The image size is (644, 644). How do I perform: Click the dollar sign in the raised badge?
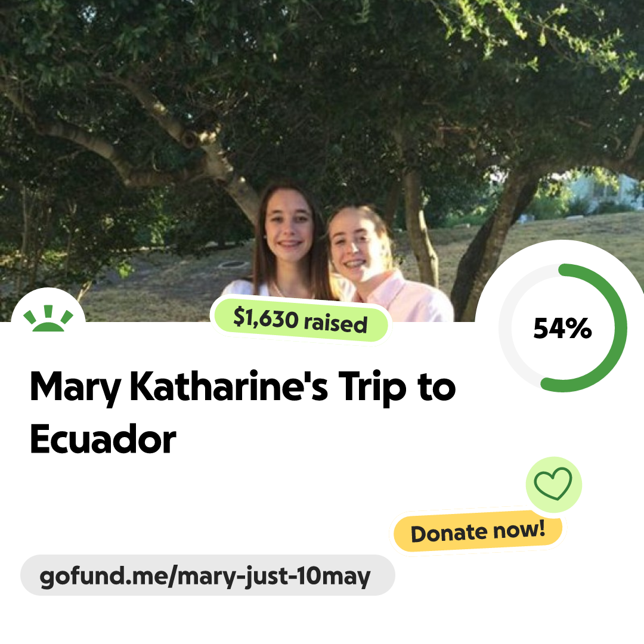[x=239, y=316]
